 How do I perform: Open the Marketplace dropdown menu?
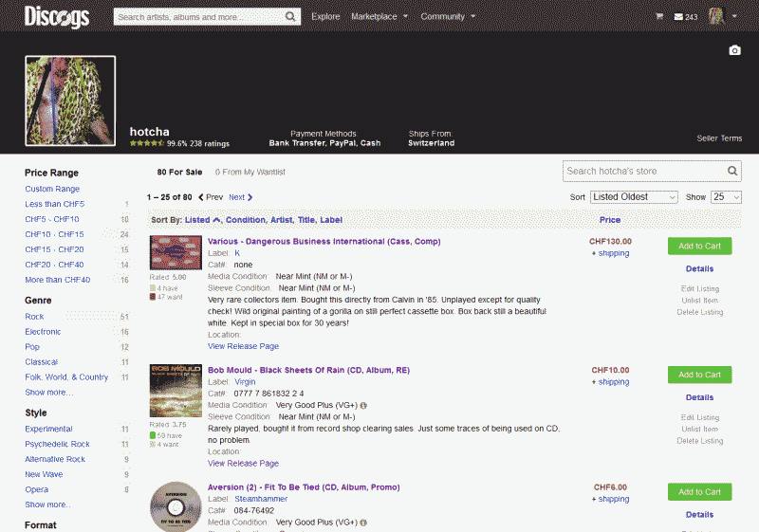point(379,16)
